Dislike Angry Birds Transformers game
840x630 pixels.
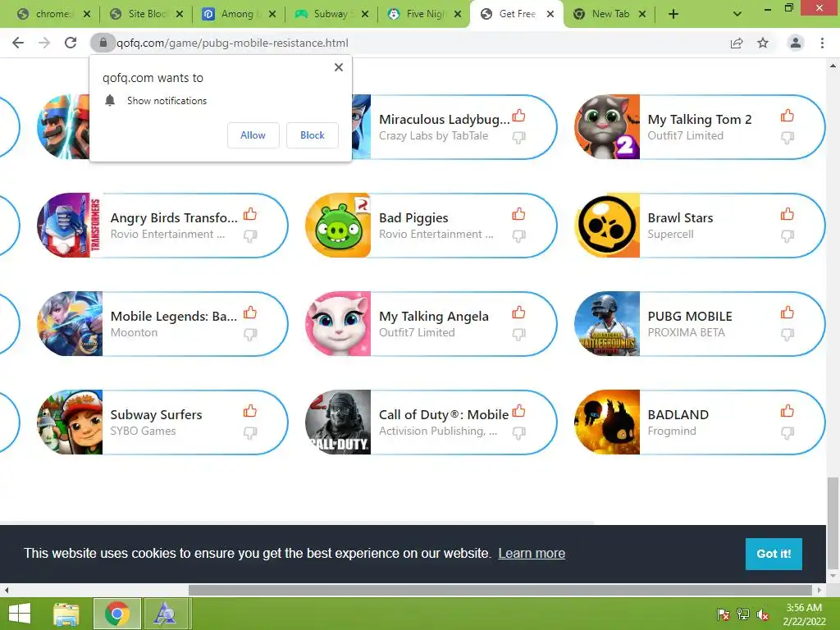pyautogui.click(x=250, y=236)
